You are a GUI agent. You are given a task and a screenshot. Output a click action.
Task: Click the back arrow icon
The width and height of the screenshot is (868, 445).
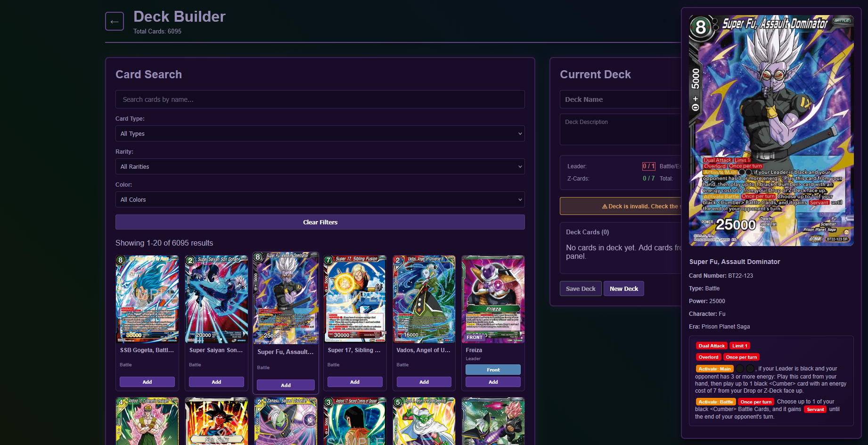point(114,21)
